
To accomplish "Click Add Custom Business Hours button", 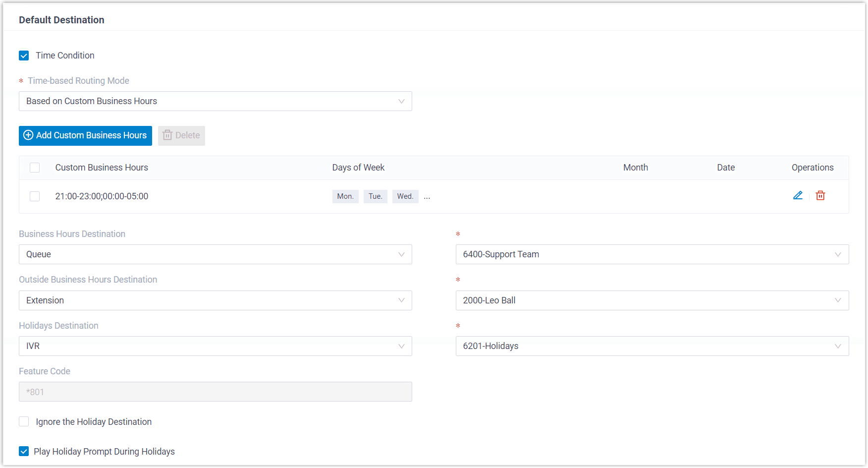I will 85,136.
